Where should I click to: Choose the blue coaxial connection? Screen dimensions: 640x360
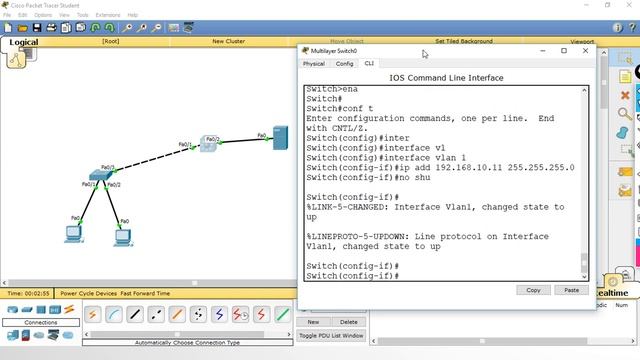tap(220, 314)
